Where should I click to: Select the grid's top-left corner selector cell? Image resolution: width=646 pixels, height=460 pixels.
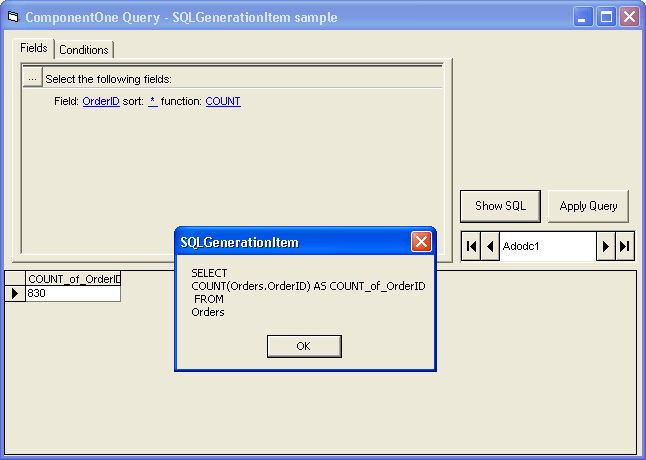tap(15, 279)
